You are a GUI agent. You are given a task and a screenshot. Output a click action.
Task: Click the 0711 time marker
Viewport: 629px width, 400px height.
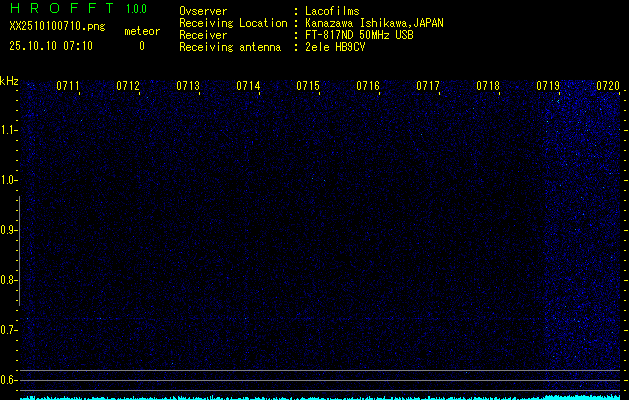tap(68, 87)
